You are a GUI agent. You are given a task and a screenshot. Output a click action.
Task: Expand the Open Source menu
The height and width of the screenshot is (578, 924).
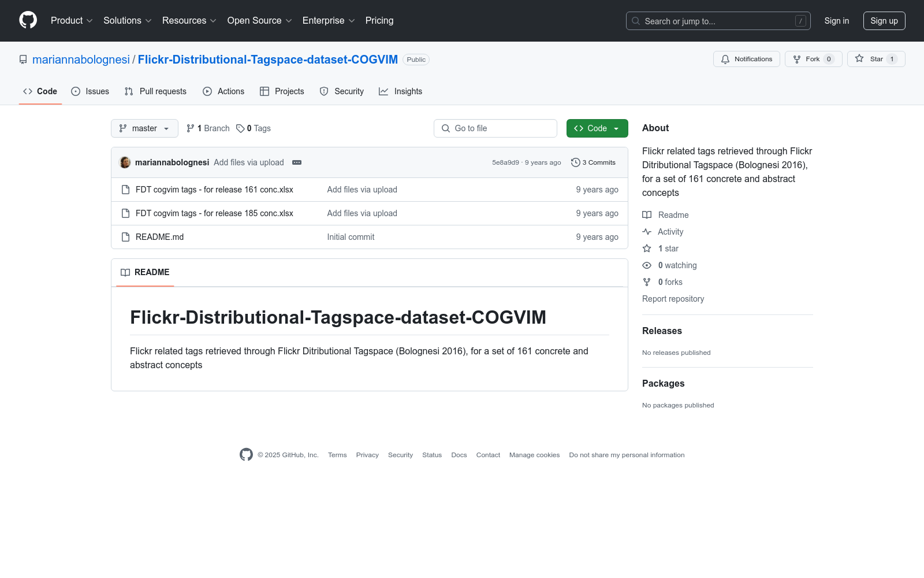tap(259, 20)
